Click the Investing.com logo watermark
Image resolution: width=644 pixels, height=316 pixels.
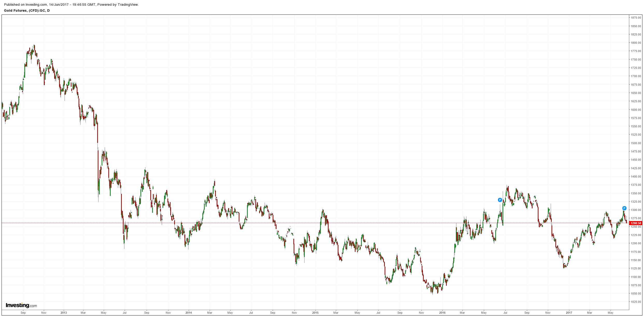click(21, 305)
